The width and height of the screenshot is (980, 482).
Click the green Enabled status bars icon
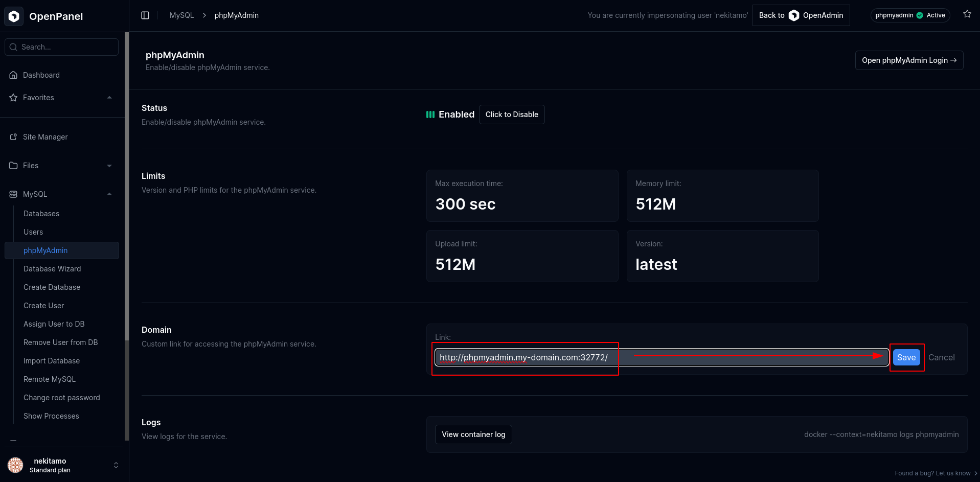(x=430, y=114)
